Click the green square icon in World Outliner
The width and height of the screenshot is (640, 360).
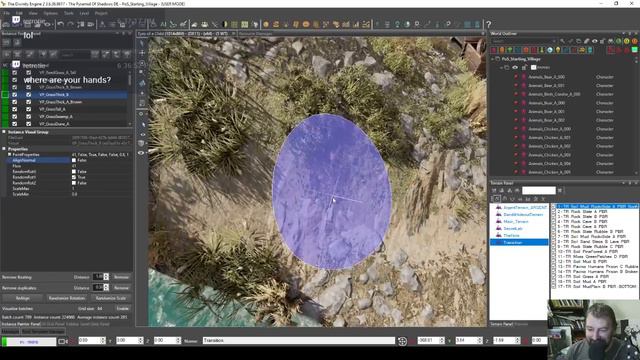635,50
